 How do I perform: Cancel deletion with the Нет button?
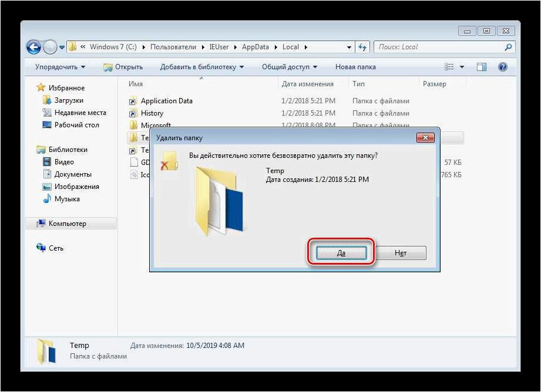point(401,253)
